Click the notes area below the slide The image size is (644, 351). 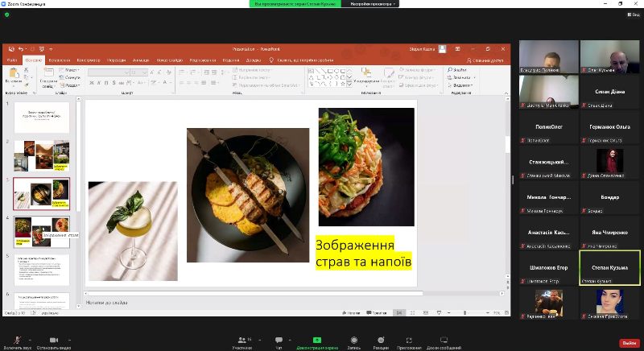(x=295, y=303)
